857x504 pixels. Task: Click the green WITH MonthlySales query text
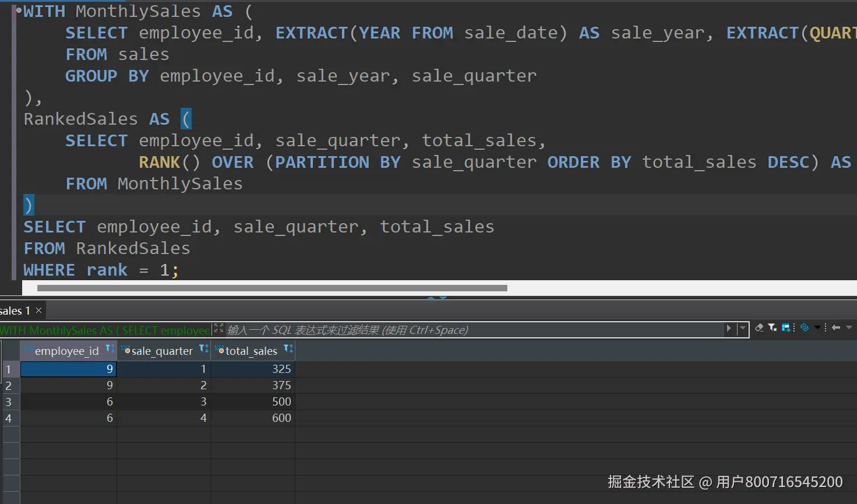[105, 330]
